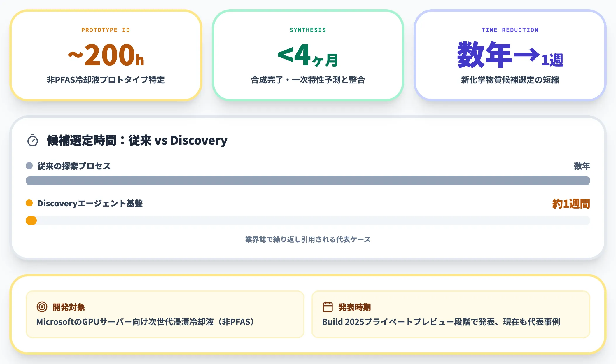Click the 開発対象 heading
Screen dimensions: 616x364
coord(69,307)
